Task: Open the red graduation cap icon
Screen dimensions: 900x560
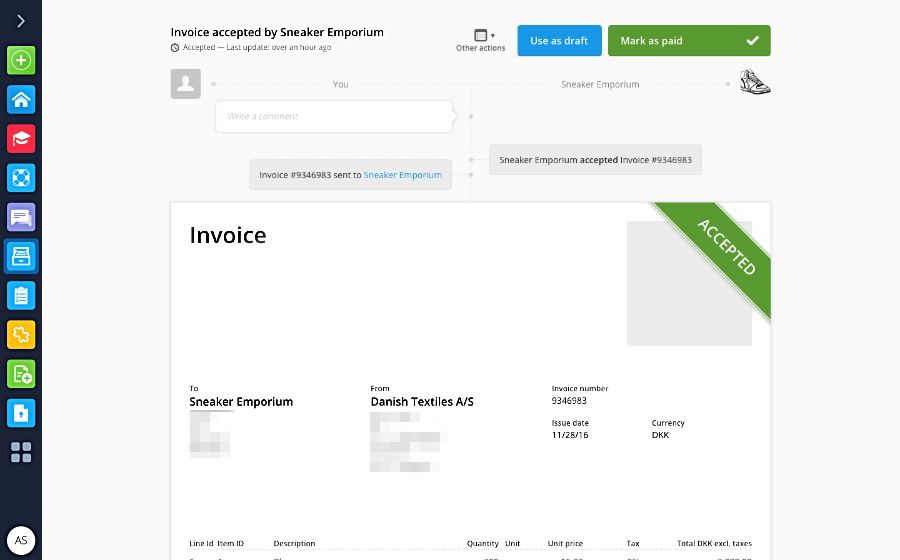Action: click(21, 139)
